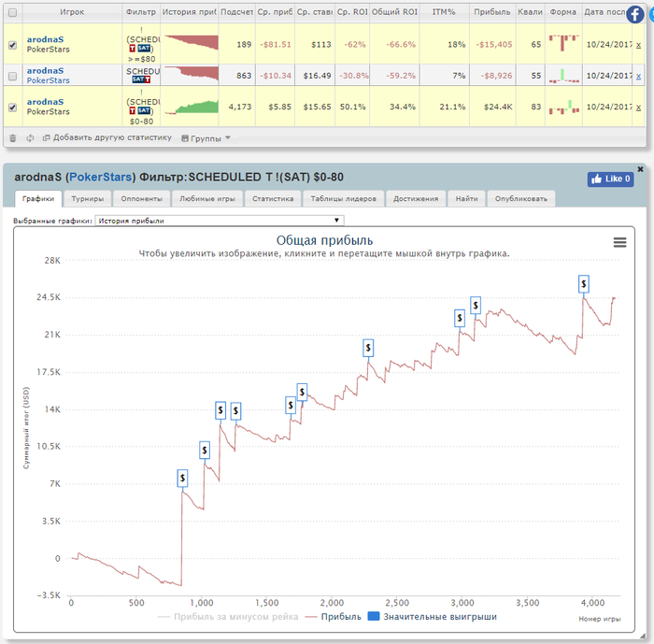
Task: Toggle Прибыль за минусом рейка legend series
Action: click(228, 617)
